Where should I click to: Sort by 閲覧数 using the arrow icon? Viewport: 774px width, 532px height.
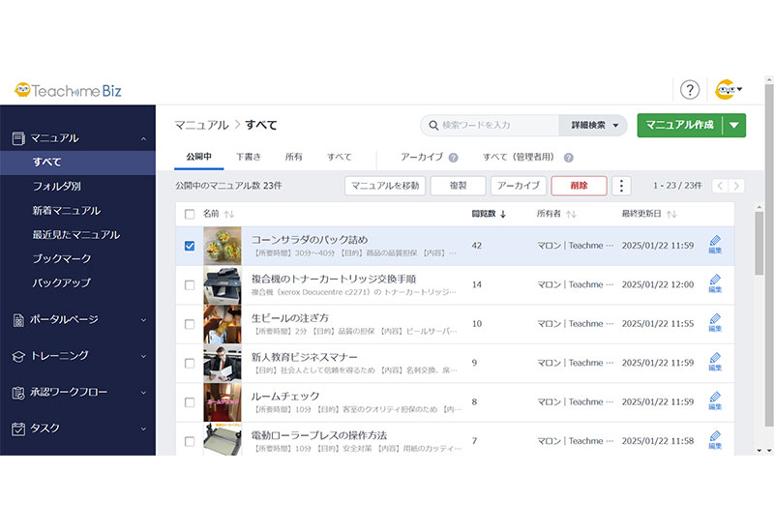coord(503,214)
